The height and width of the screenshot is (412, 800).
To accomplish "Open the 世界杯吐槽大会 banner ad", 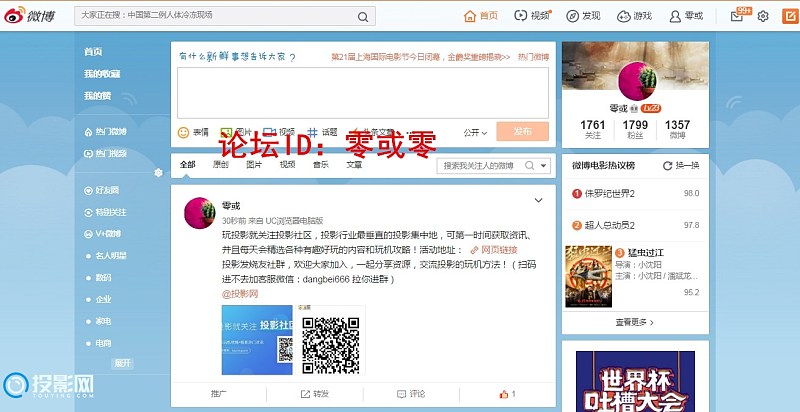I will click(x=635, y=381).
